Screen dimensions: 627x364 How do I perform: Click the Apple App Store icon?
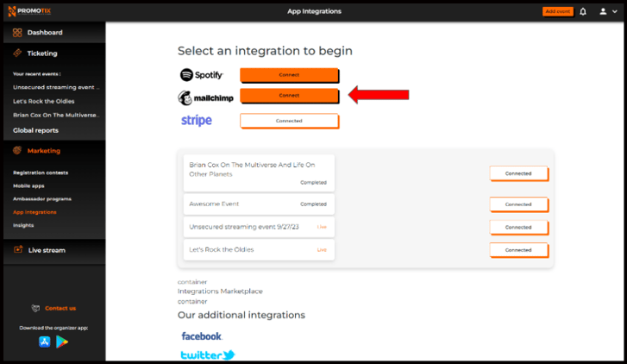45,342
